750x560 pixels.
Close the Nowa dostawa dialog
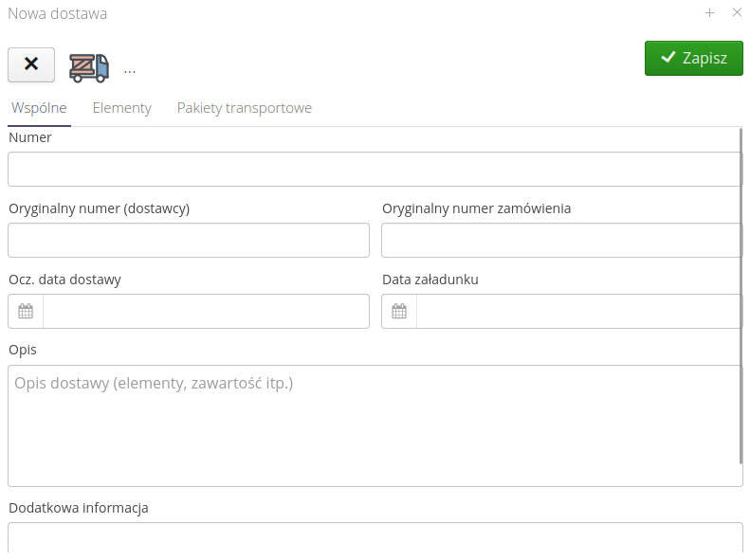[737, 13]
